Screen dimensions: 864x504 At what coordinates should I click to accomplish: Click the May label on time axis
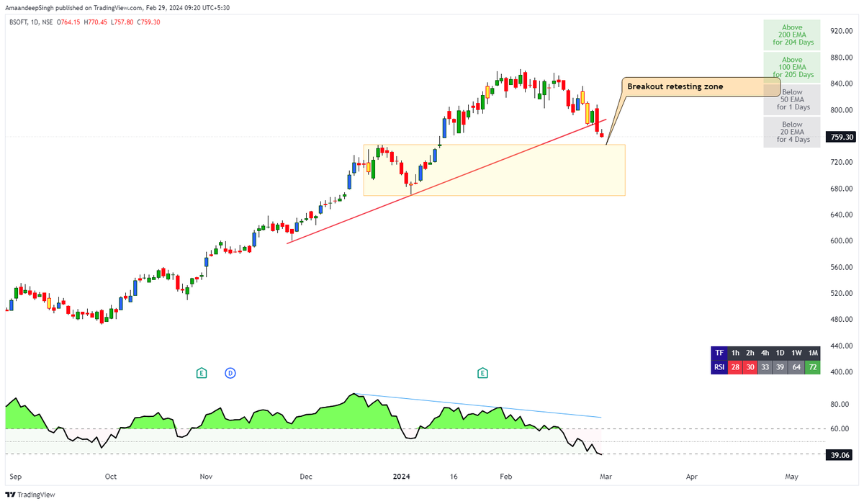coord(792,477)
